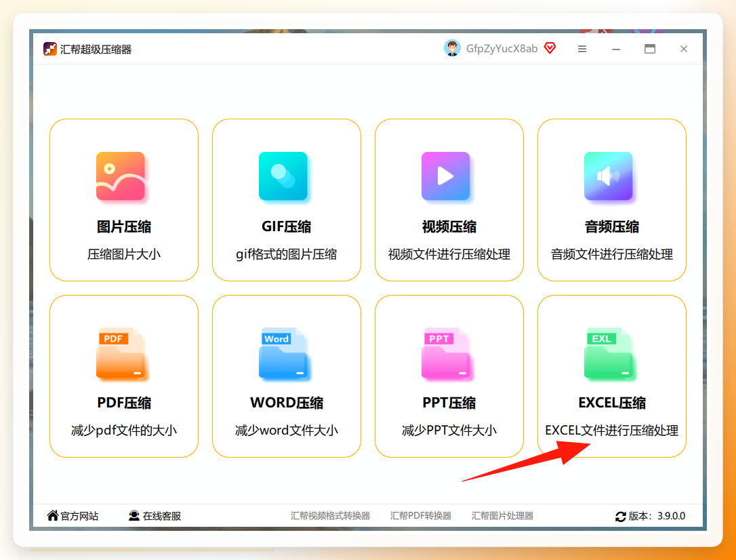Click the green EXL folder icon
The height and width of the screenshot is (560, 736).
609,353
